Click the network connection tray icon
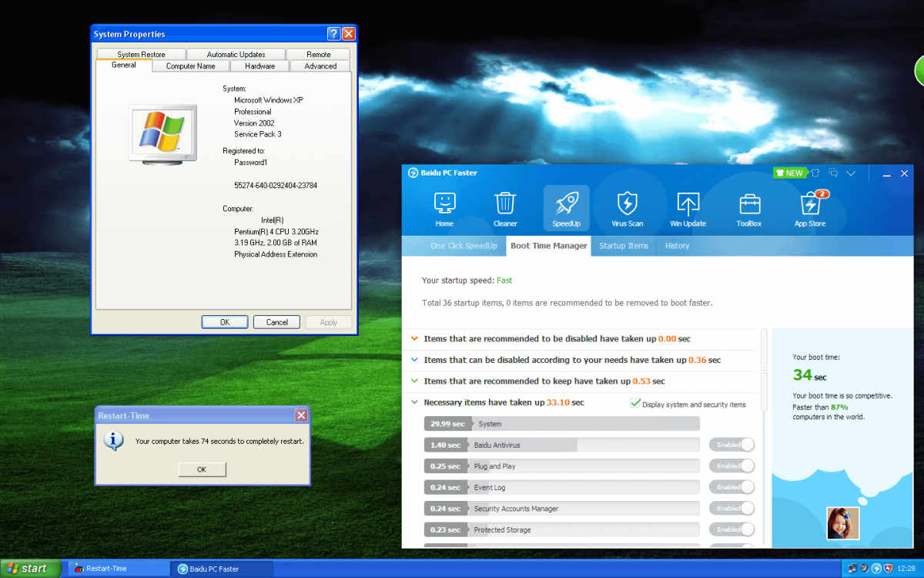The image size is (924, 578). pyautogui.click(x=853, y=569)
